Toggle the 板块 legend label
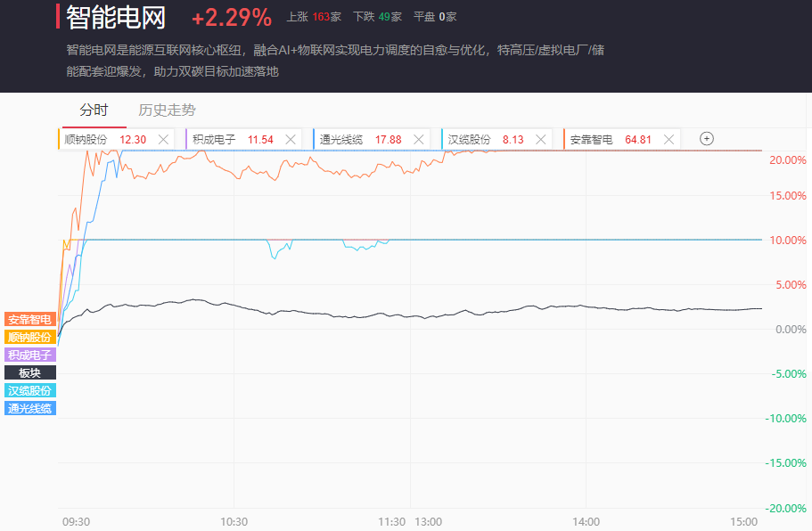The image size is (812, 531). (30, 372)
